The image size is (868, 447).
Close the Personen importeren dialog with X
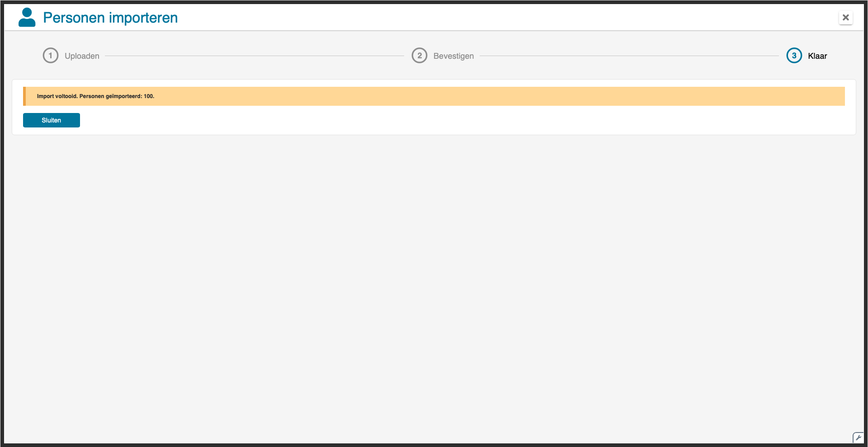click(x=845, y=18)
